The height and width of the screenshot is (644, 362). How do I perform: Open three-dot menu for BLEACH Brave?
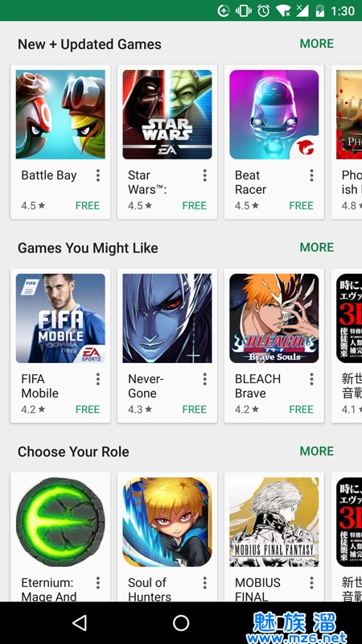[x=311, y=379]
